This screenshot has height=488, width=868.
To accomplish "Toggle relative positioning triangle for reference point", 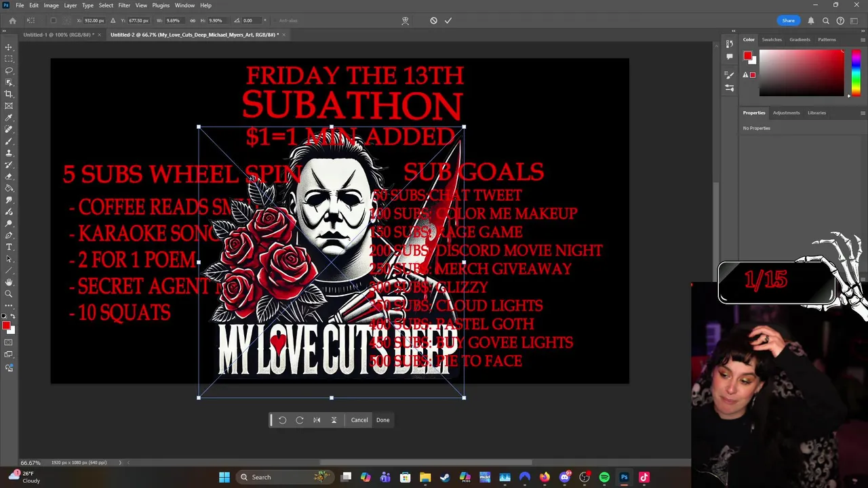I will pos(113,20).
